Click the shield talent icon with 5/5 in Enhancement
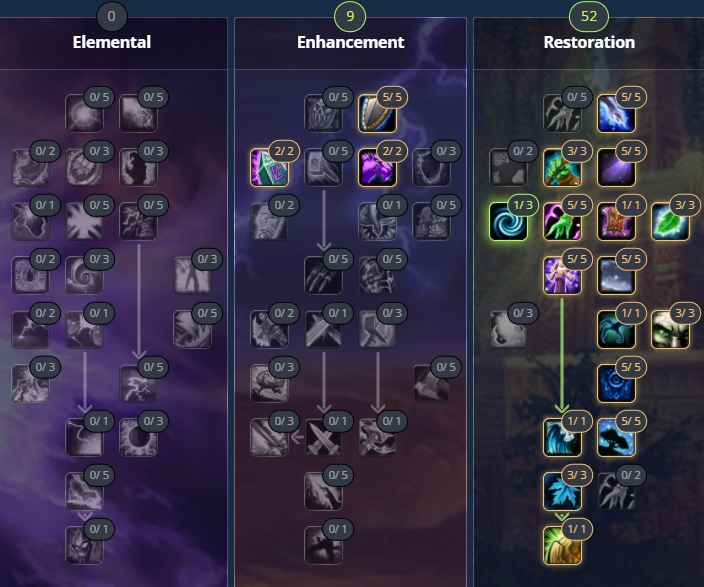Viewport: 704px width, 587px height. click(377, 113)
